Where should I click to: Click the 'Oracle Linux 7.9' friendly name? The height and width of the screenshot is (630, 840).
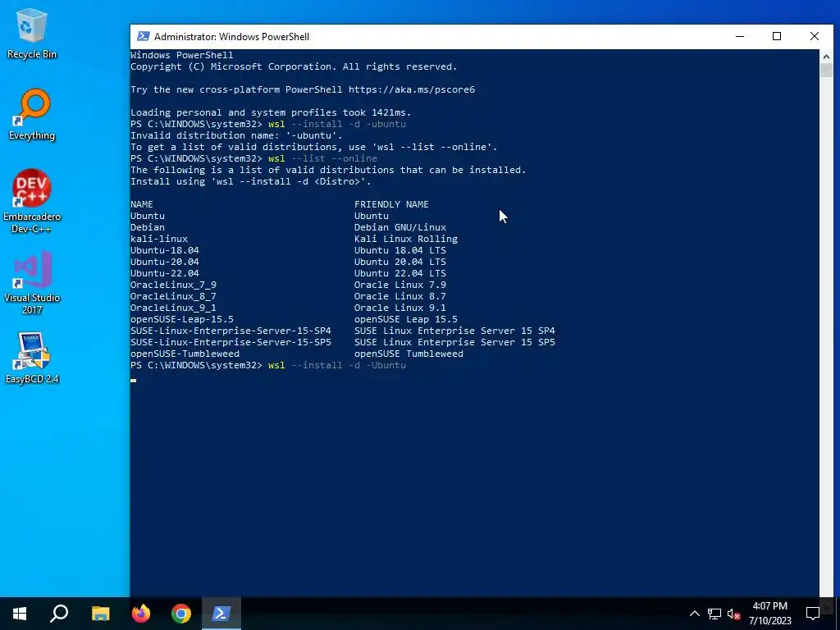(399, 285)
